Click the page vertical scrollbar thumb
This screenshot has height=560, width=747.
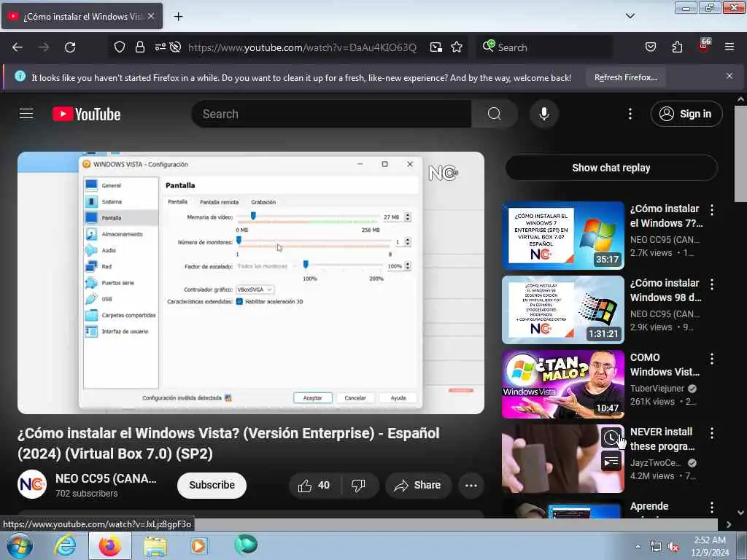point(740,153)
